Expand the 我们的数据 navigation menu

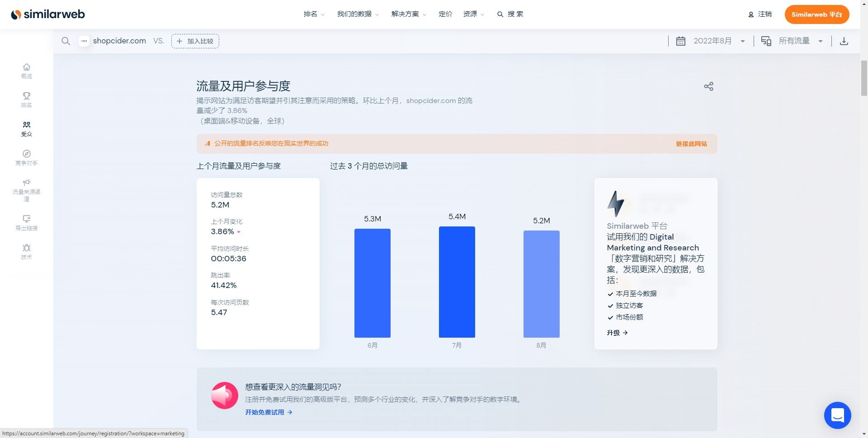(358, 14)
